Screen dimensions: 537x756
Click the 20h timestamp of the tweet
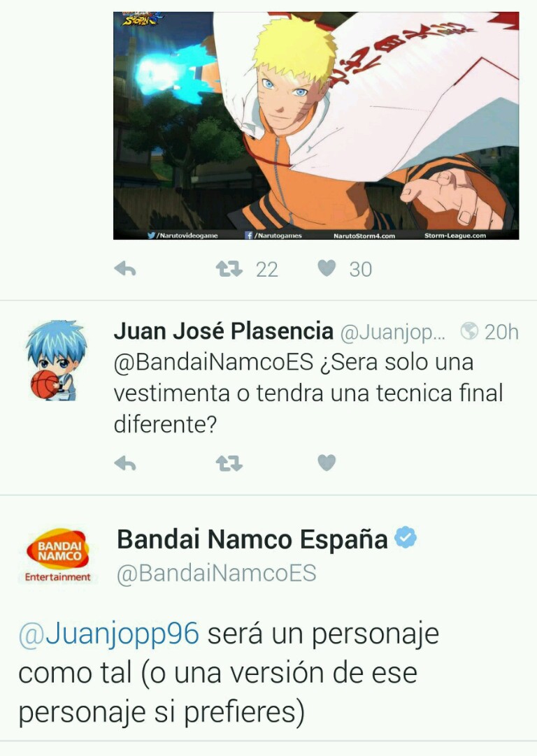pos(501,332)
